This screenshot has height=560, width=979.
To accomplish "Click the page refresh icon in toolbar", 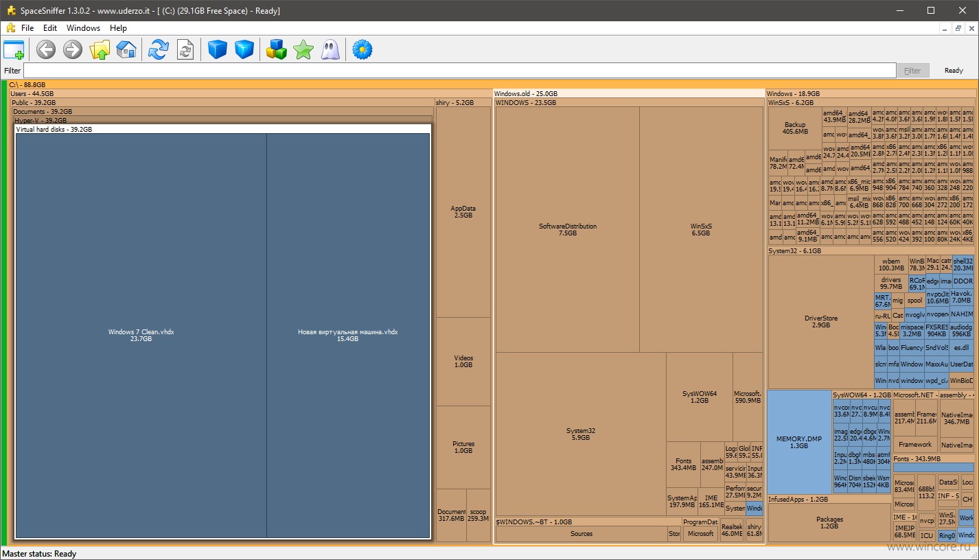I will point(185,49).
